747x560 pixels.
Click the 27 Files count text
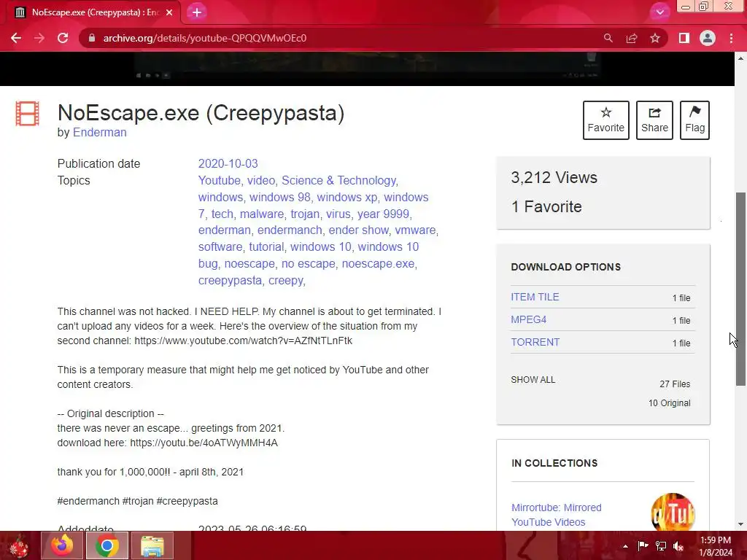675,384
